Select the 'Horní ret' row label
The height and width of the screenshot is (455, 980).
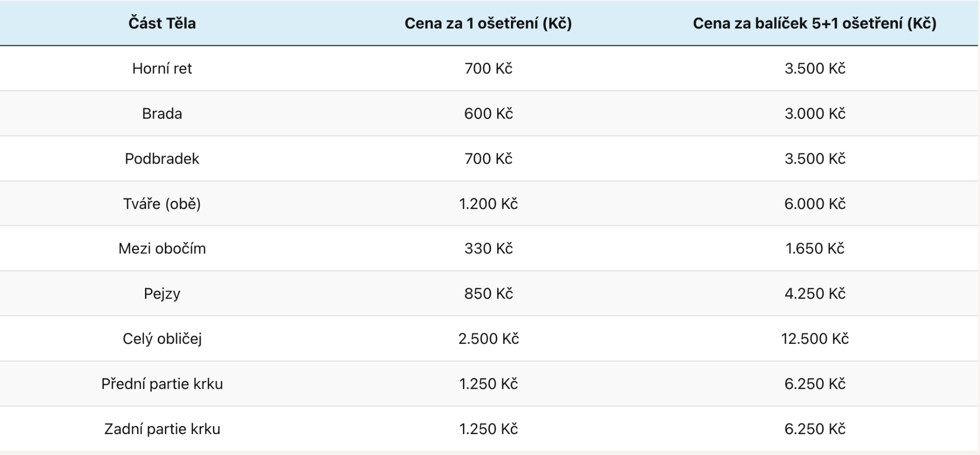pyautogui.click(x=162, y=68)
